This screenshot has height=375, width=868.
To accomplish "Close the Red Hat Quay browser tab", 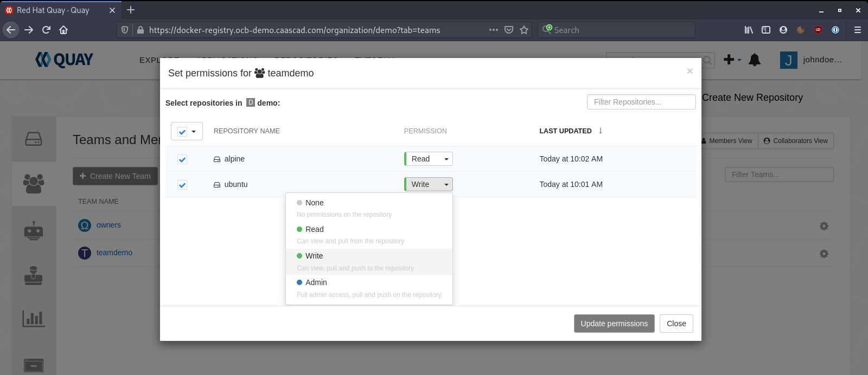I will pos(112,10).
